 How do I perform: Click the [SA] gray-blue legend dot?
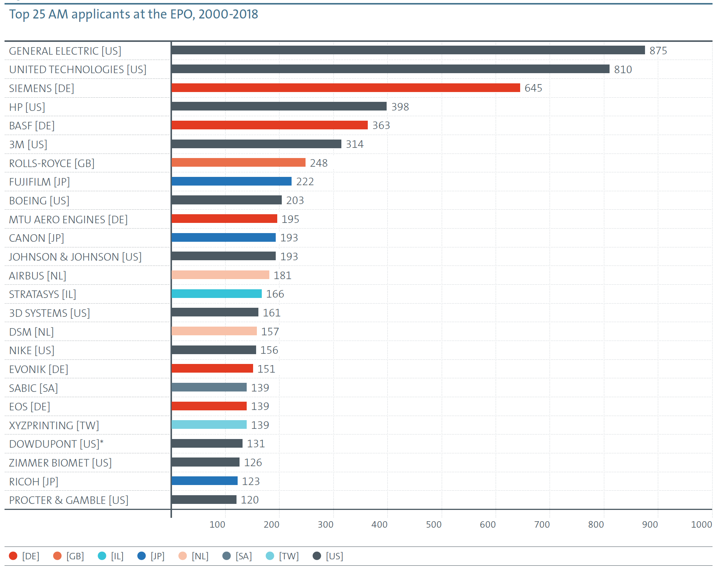[227, 556]
